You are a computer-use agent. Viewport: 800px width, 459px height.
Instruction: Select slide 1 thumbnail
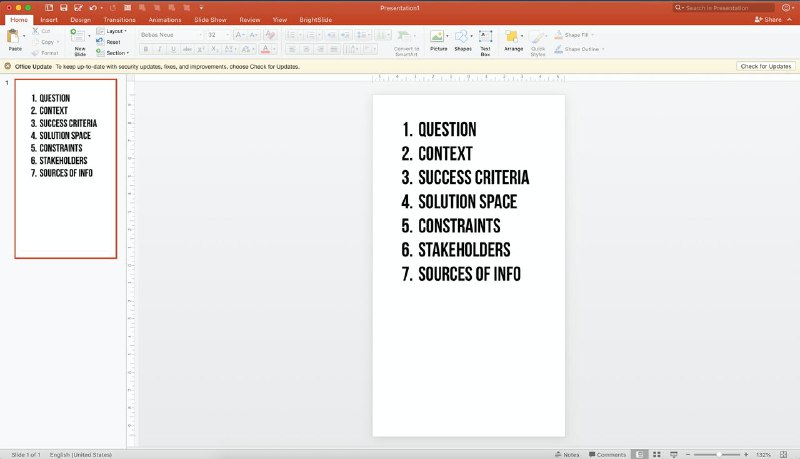tap(66, 168)
